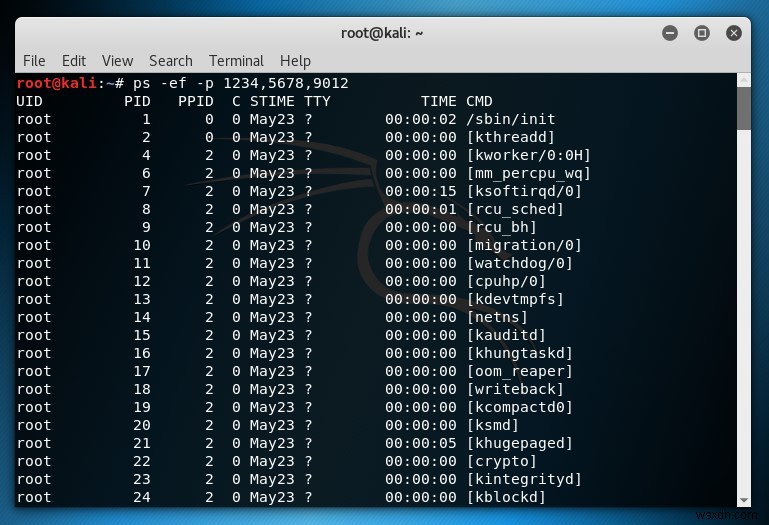This screenshot has height=525, width=769.
Task: Click '[writeback]' process name
Action: coord(515,389)
